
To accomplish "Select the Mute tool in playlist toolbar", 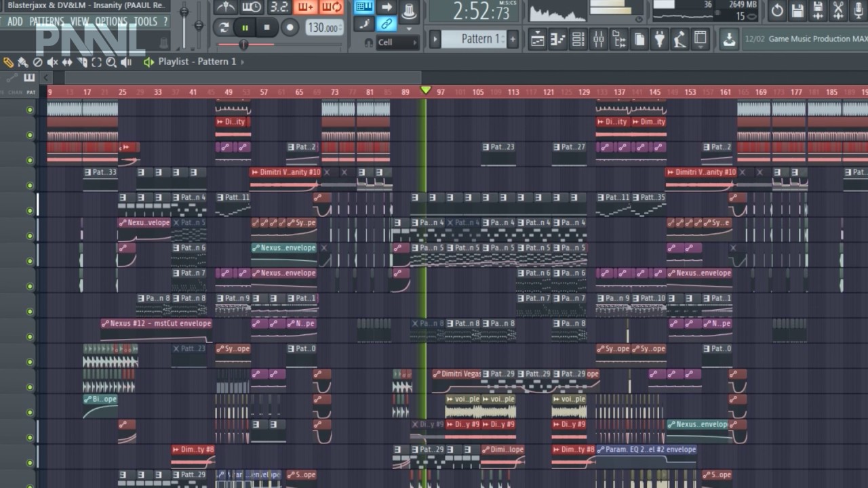I will (52, 62).
